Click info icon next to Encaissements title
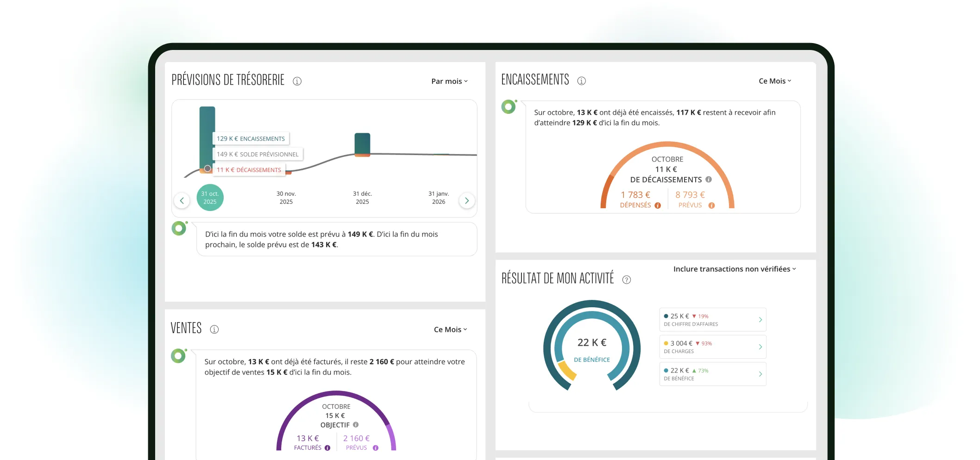 [581, 81]
